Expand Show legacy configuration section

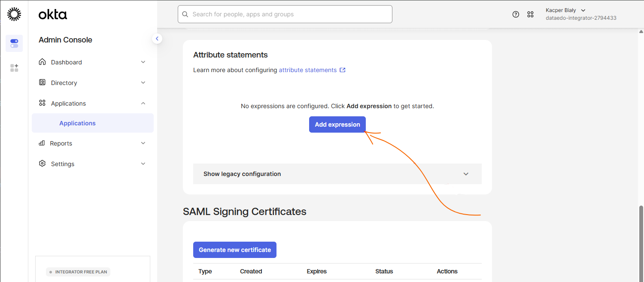[x=337, y=174]
